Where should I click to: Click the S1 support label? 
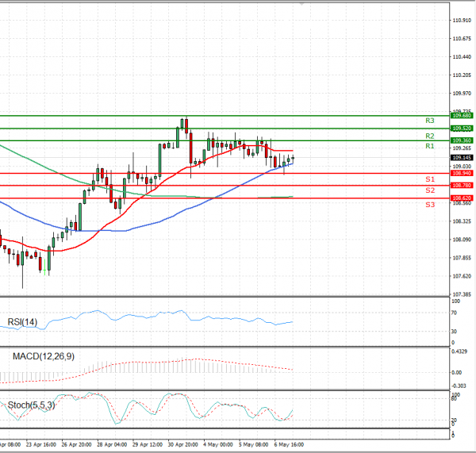(430, 179)
